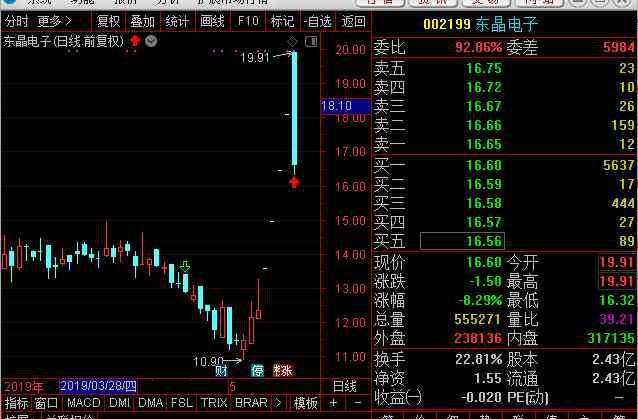Click the diamond icon at chart top
Screen dimensions: 638x419
pos(293,41)
